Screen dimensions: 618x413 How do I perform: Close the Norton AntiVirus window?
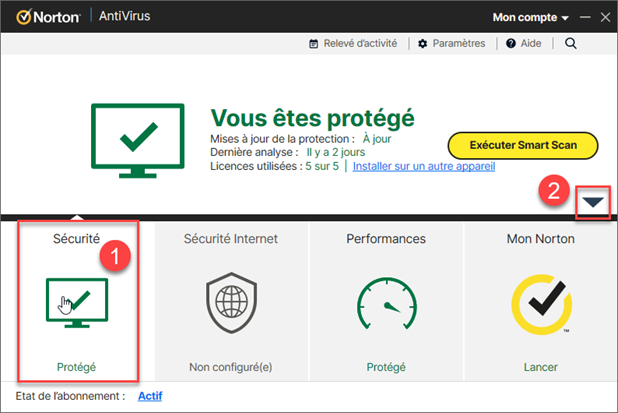[605, 17]
